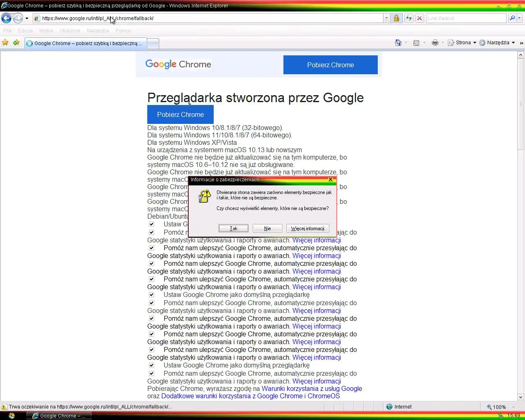The image size is (525, 420).
Task: Click the padlock warning icon in dialog
Action: (204, 196)
